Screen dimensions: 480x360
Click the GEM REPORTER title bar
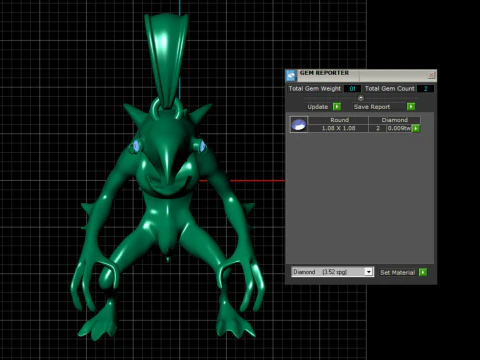coord(361,76)
